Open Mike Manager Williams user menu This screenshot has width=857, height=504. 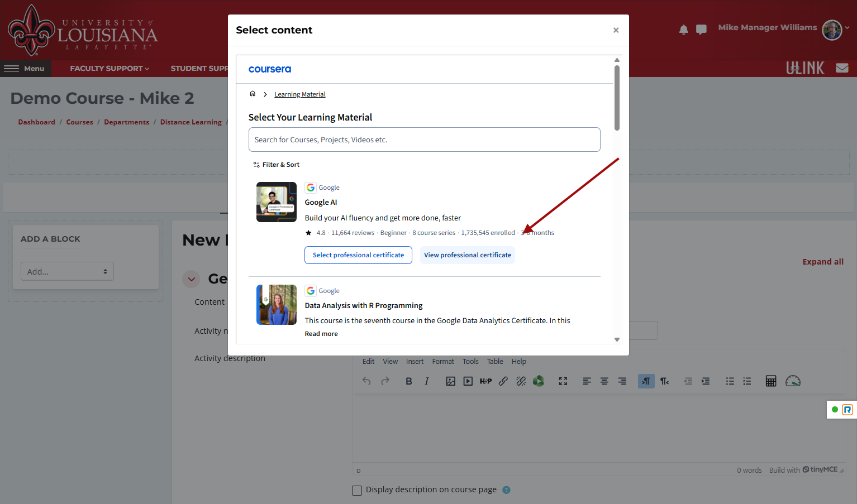coord(784,28)
